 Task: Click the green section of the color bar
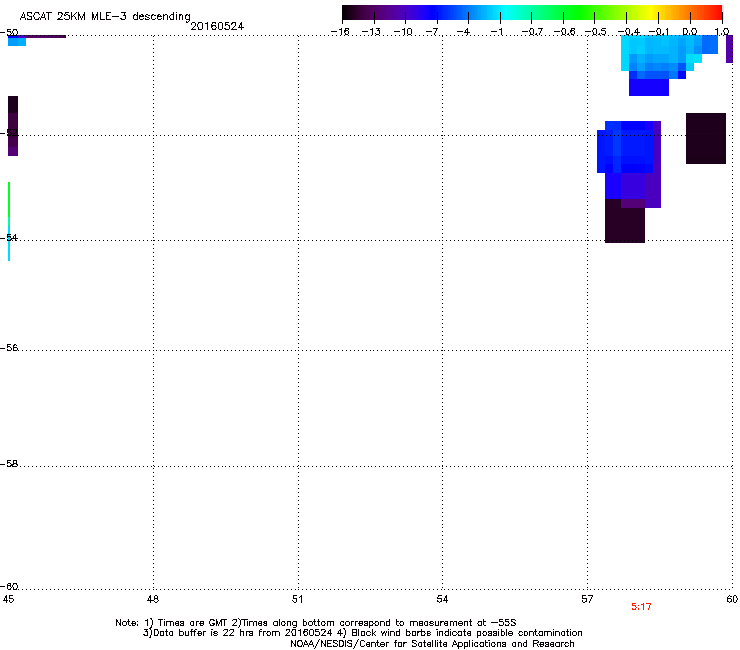(578, 12)
